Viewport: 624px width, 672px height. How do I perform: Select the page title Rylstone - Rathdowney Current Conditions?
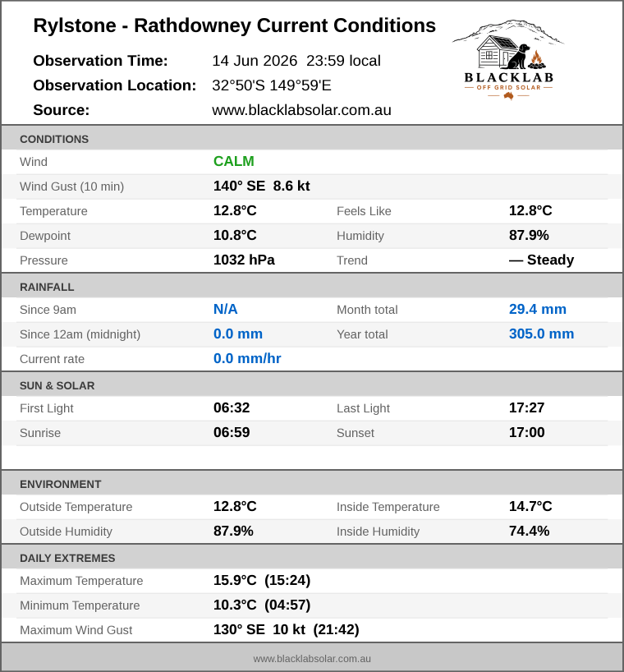pos(234,25)
